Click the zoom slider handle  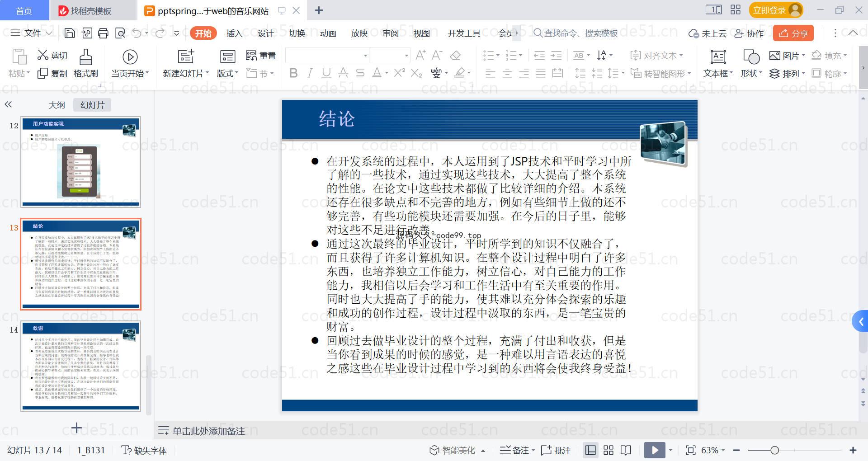coord(775,450)
